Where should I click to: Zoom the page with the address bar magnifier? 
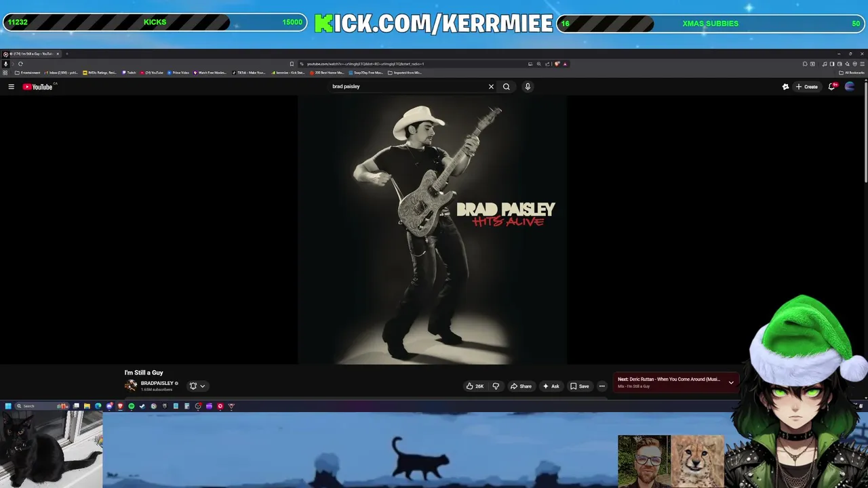539,64
